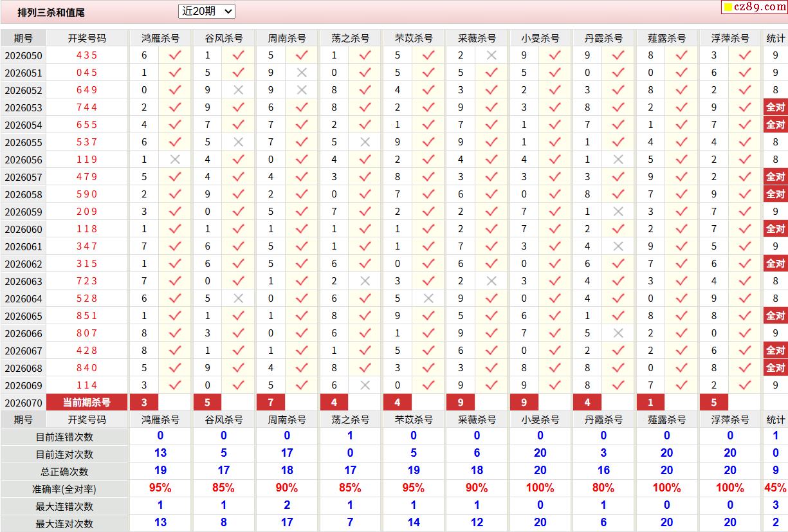Viewport: 788px width, 532px height.
Task: Select the 浮萍杀号 header in the top row
Action: [x=731, y=38]
